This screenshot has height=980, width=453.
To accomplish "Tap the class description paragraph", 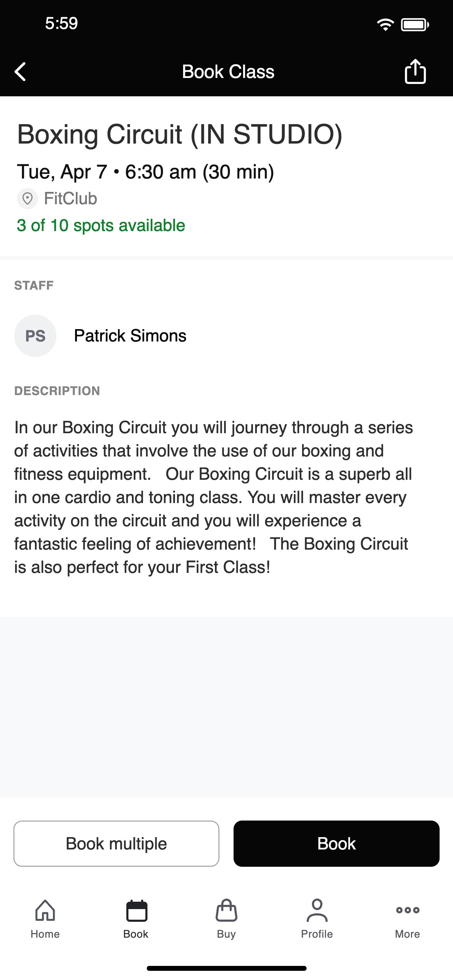I will click(x=213, y=497).
